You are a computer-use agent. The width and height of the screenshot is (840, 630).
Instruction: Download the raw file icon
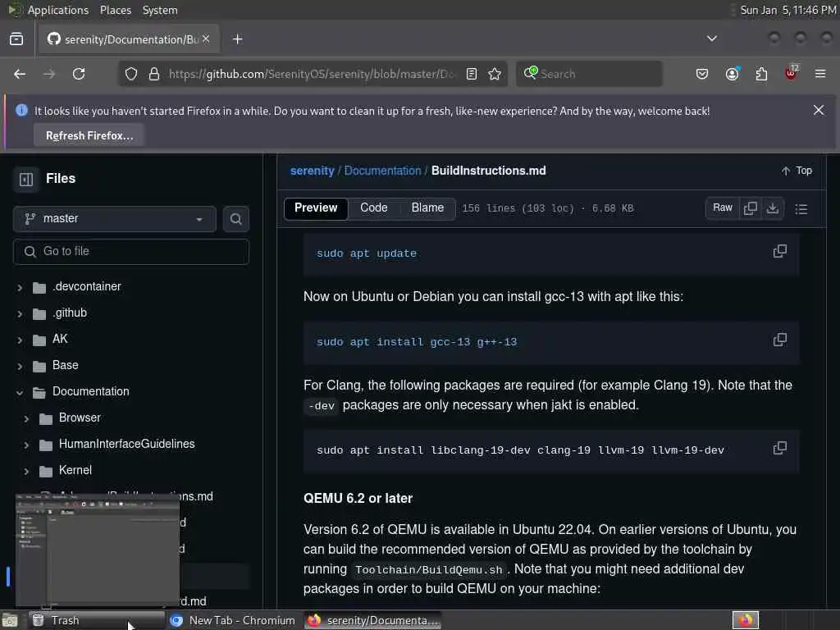tap(773, 208)
